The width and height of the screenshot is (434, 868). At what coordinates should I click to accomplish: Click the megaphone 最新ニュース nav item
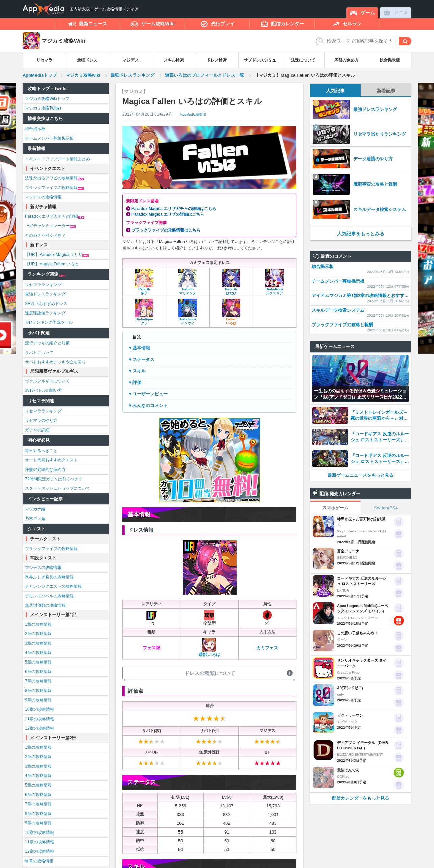coord(88,24)
